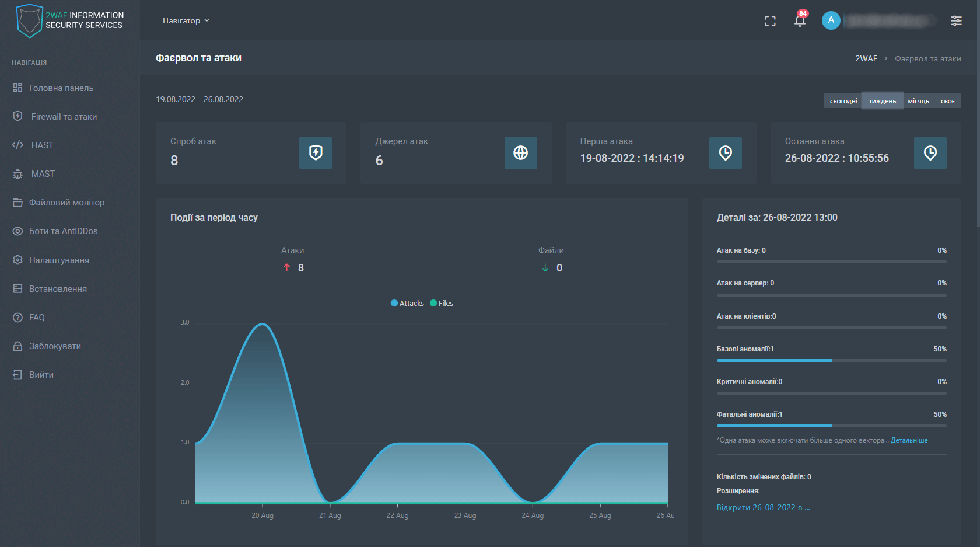Open Відкрити 26-08-2022 link at the bottom
980x547 pixels.
[x=763, y=507]
